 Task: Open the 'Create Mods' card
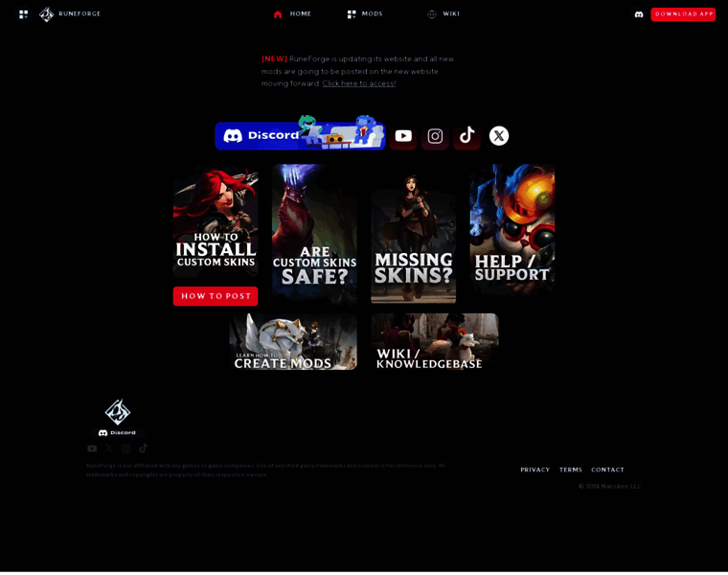[x=293, y=341]
